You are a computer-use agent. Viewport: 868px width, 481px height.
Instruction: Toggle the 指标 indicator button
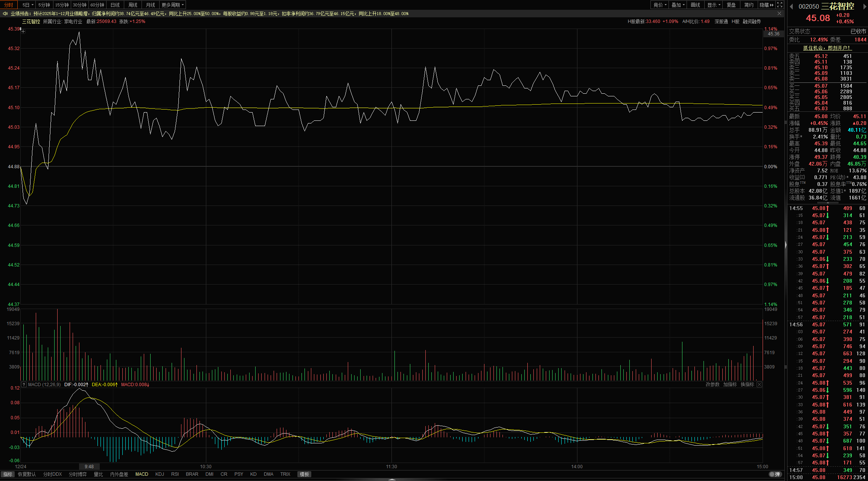tap(8, 474)
